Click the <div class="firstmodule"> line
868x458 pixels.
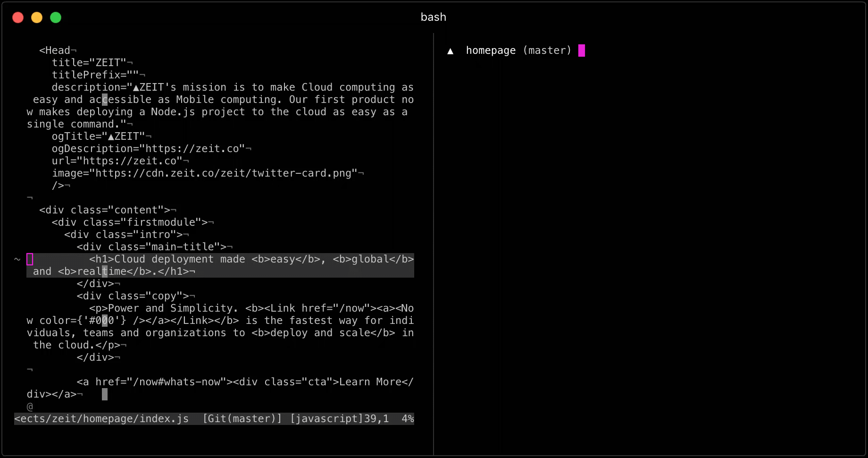tap(133, 222)
